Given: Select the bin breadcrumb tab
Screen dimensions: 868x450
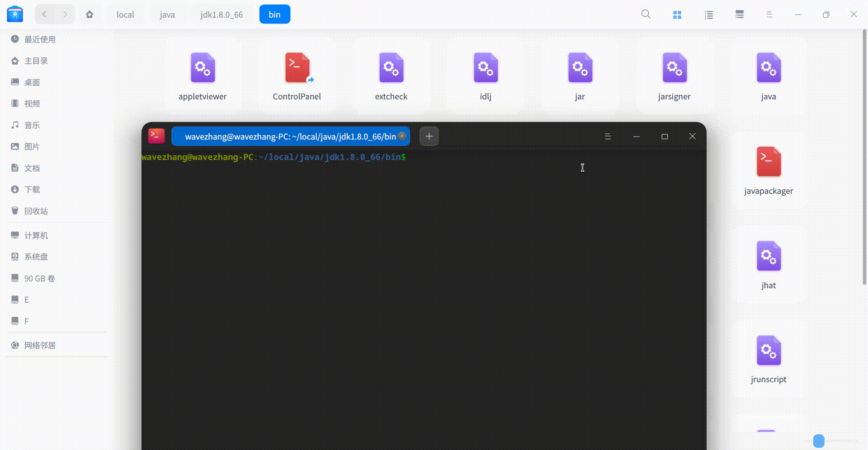Looking at the screenshot, I should click(274, 14).
